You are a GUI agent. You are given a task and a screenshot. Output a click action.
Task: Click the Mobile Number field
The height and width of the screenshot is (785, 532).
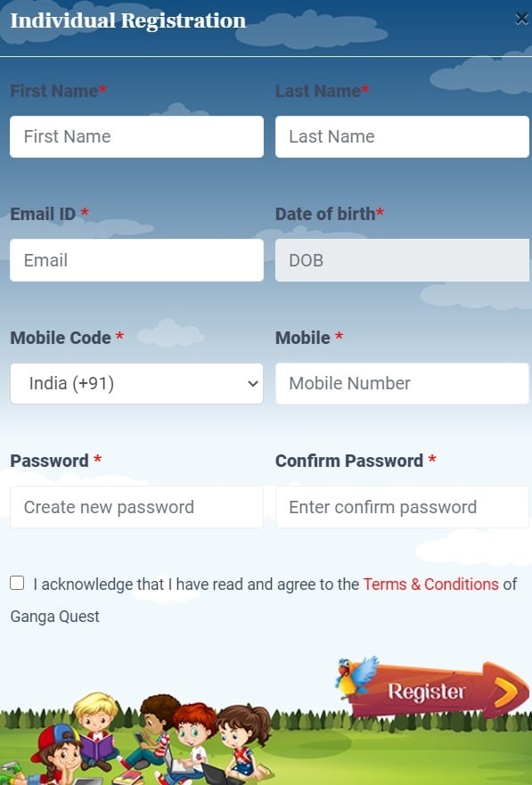click(x=402, y=383)
